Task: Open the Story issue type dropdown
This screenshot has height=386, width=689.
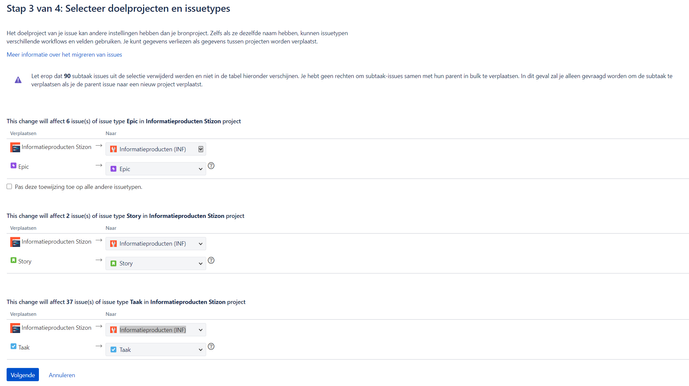Action: click(x=156, y=263)
